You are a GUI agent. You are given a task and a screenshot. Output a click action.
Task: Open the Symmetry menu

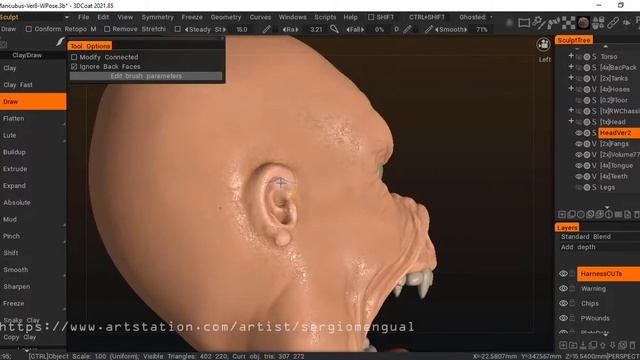tap(158, 17)
